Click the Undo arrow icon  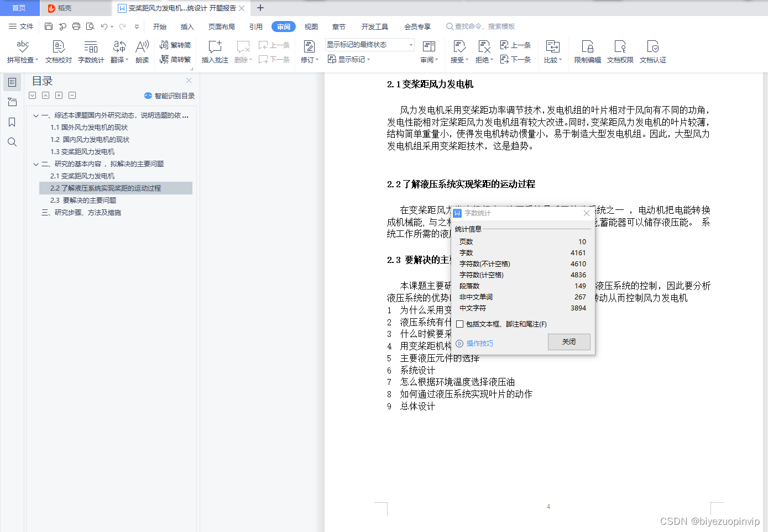click(104, 27)
